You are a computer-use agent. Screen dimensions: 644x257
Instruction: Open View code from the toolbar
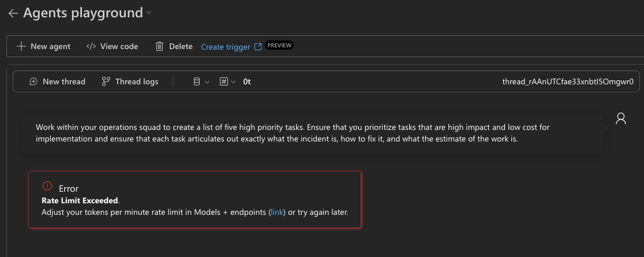[x=112, y=46]
